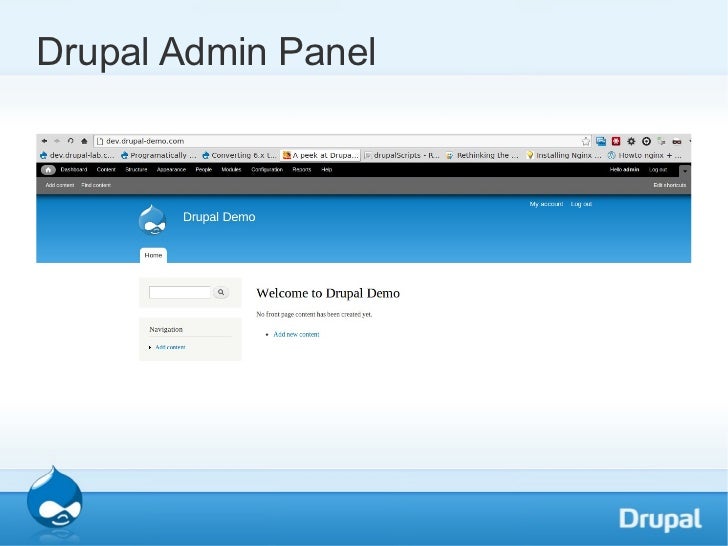This screenshot has width=728, height=546.
Task: Click Add content in the Navigation block
Action: [170, 347]
